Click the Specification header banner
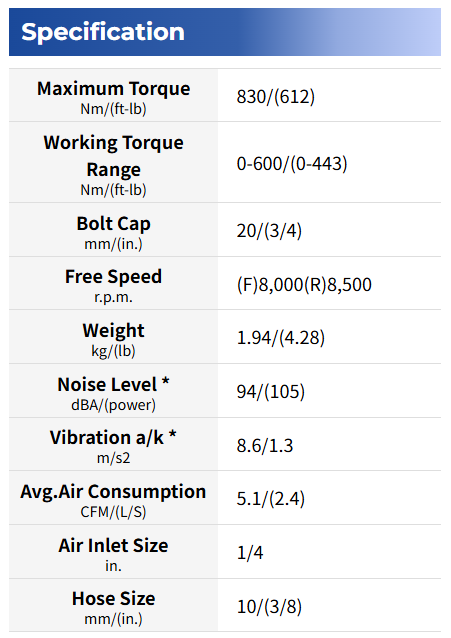451x638 pixels. coord(225,32)
